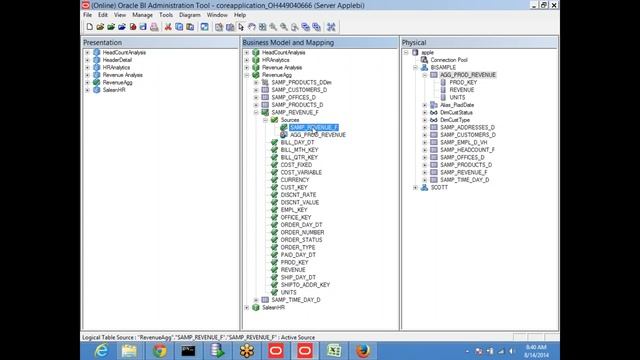The height and width of the screenshot is (360, 640).
Task: Expand HeadCountAnalysis in Presentation pane
Action: pyautogui.click(x=87, y=53)
